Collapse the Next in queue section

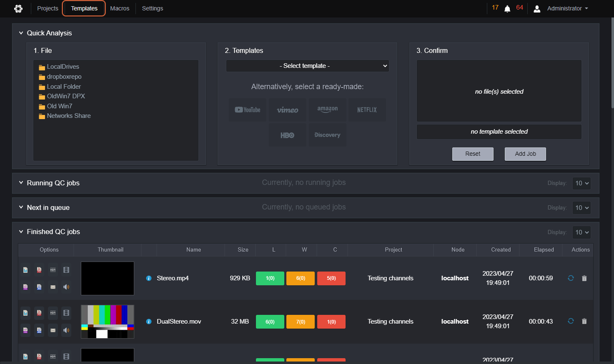coord(21,207)
